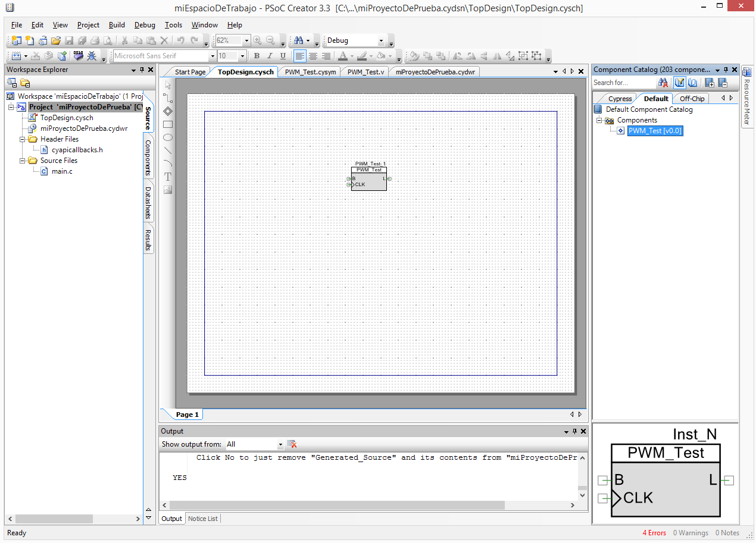Clear the output window contents
The height and width of the screenshot is (543, 756).
(292, 444)
